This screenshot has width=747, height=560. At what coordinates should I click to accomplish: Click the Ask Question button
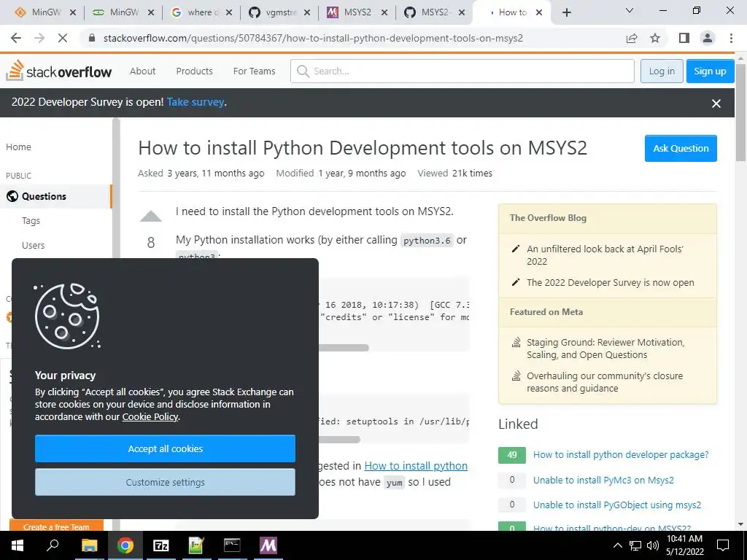[x=681, y=148]
